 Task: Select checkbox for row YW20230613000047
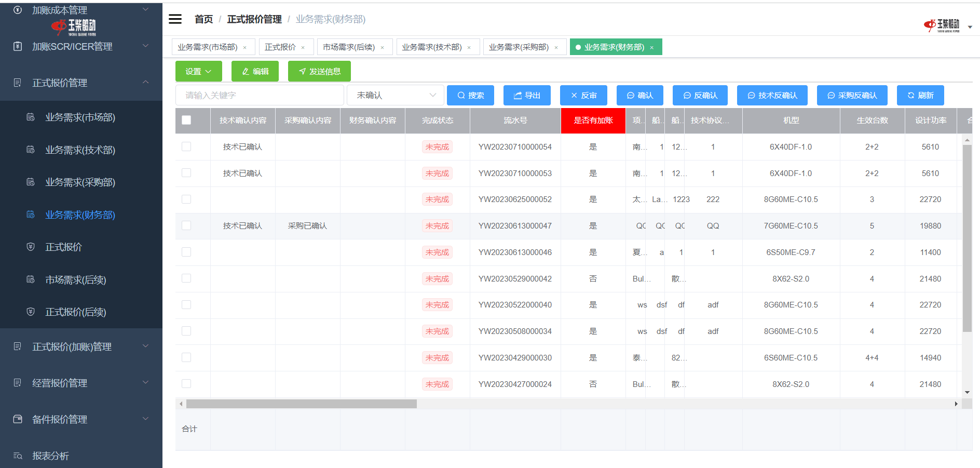[x=186, y=226]
